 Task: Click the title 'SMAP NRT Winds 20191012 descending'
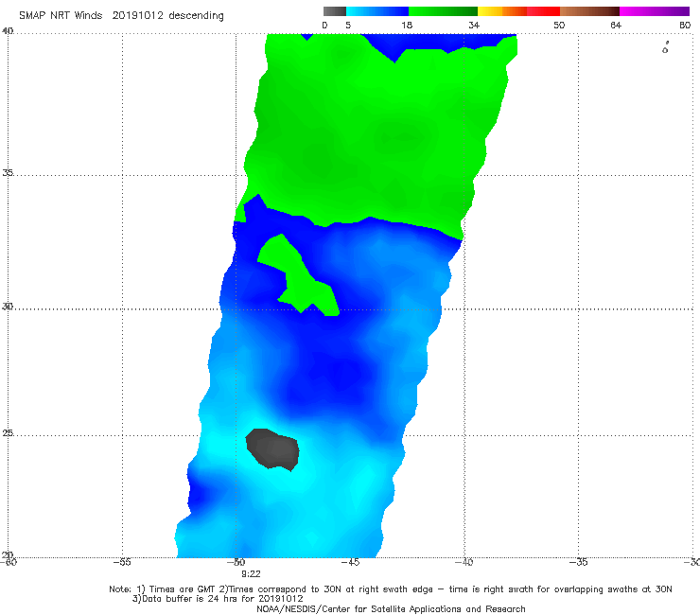(x=121, y=15)
